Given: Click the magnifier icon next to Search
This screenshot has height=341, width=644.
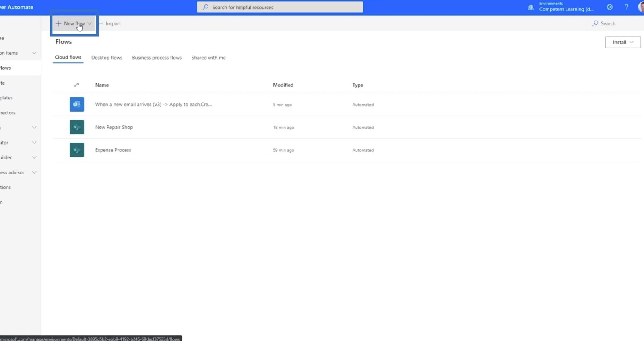Looking at the screenshot, I should click(x=595, y=23).
